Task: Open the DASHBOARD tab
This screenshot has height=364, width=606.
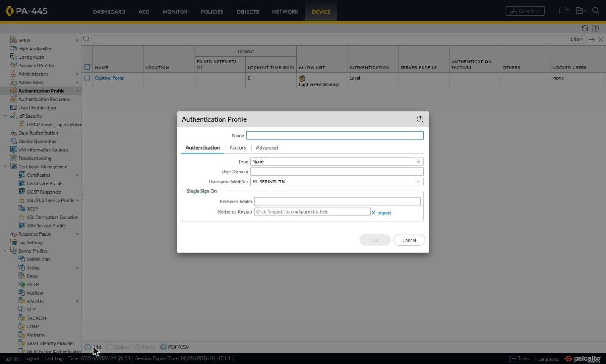Action: 109,11
